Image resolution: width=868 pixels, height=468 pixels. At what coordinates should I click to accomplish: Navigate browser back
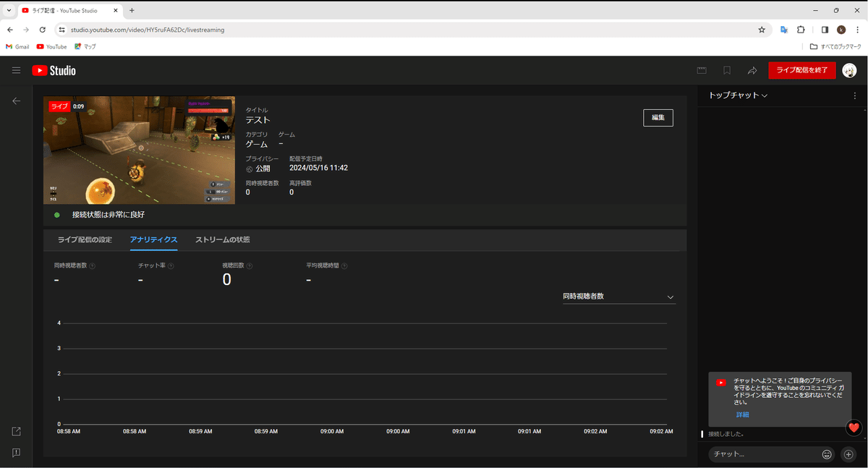[10, 30]
